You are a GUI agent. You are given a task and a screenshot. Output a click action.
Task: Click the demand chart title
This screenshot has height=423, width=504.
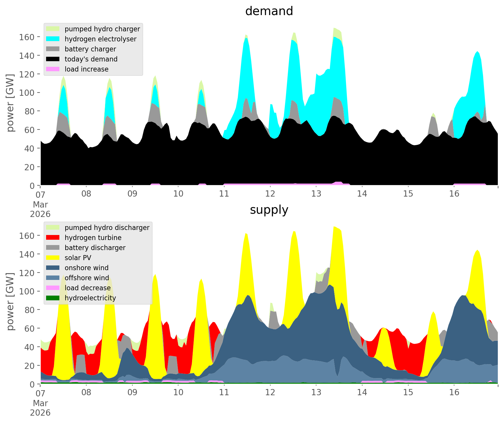(269, 11)
